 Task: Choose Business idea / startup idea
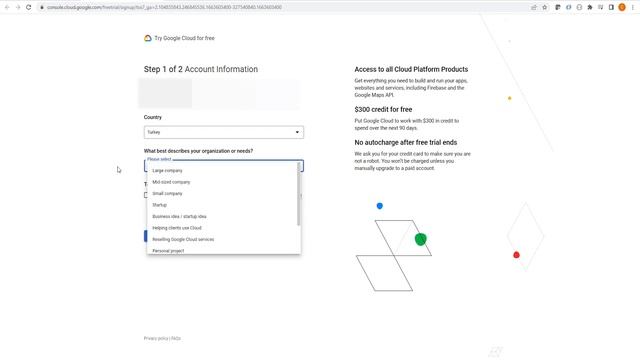(x=224, y=216)
